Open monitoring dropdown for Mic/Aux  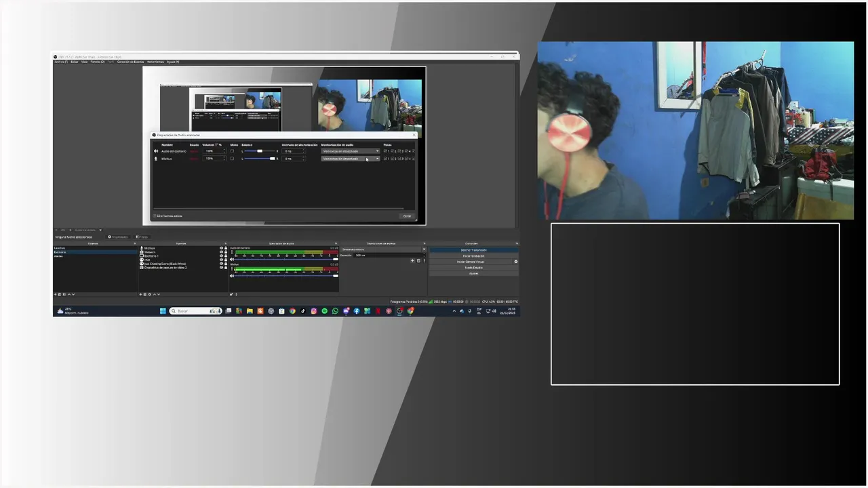coord(351,159)
